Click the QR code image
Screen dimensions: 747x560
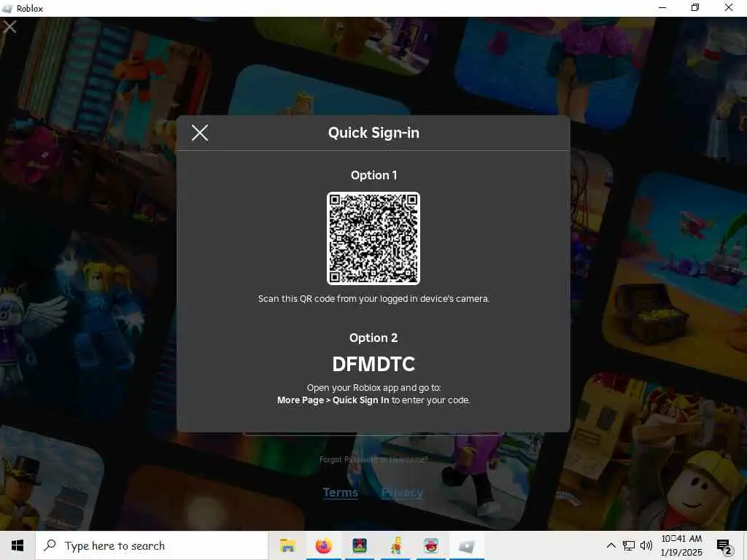tap(373, 238)
